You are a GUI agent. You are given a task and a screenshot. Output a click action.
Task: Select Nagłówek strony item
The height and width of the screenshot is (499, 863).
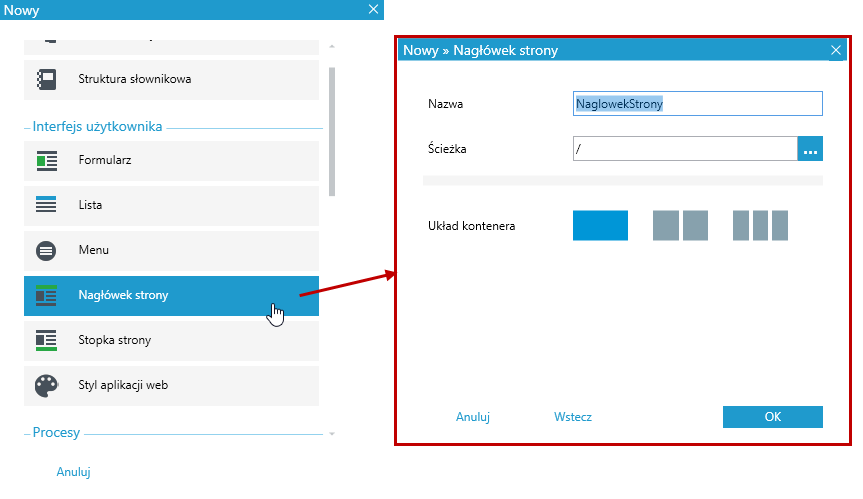[171, 295]
